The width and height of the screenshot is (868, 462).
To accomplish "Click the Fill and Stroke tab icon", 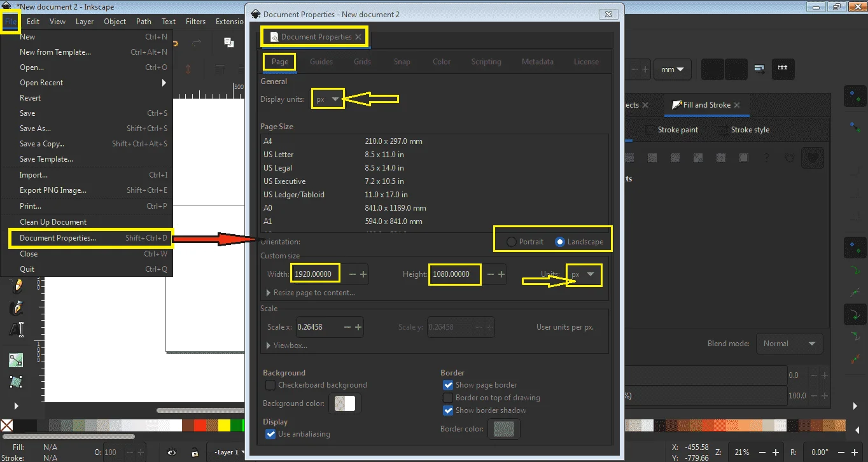I will click(x=676, y=105).
